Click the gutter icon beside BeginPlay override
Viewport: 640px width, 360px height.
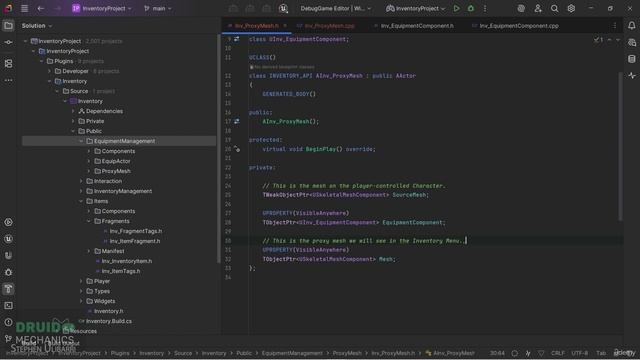(x=237, y=149)
